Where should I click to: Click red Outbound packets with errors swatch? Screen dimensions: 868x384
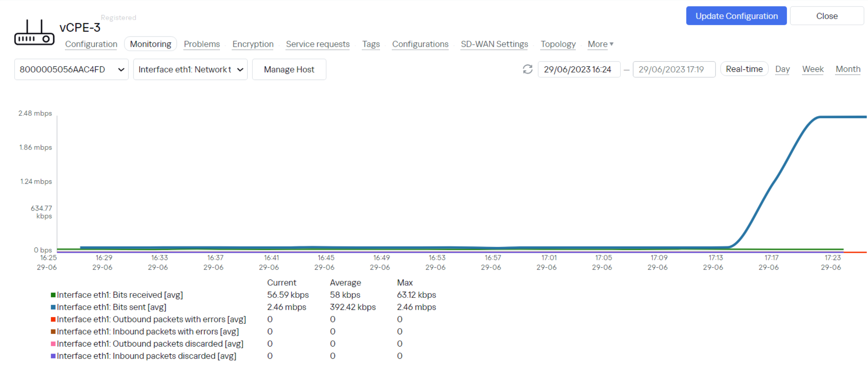click(x=53, y=319)
